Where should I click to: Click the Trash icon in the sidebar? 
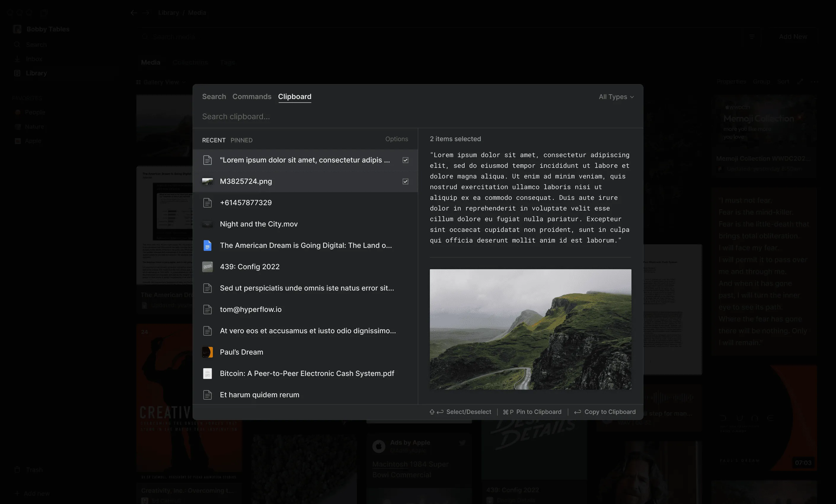[17, 470]
